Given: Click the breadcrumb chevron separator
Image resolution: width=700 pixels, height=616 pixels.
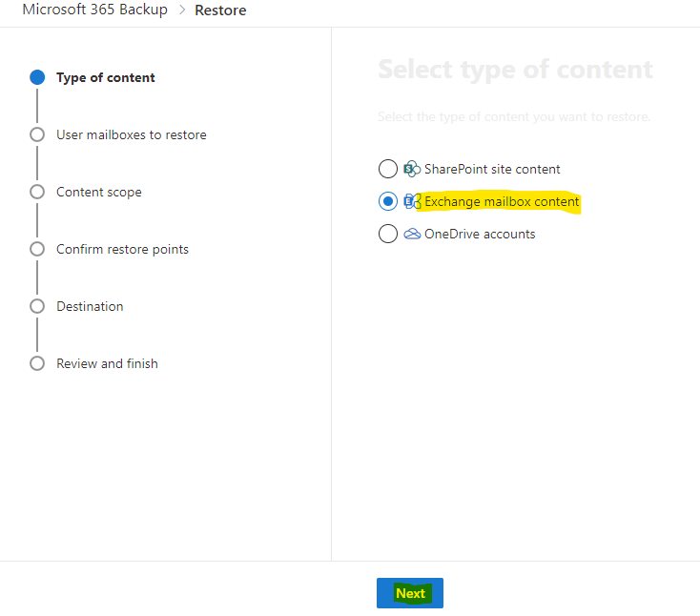Looking at the screenshot, I should coord(182,10).
